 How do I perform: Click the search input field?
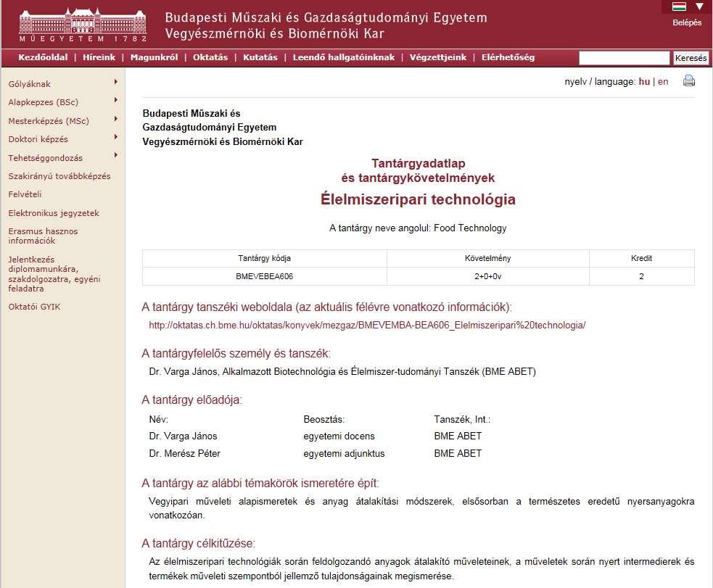[625, 58]
